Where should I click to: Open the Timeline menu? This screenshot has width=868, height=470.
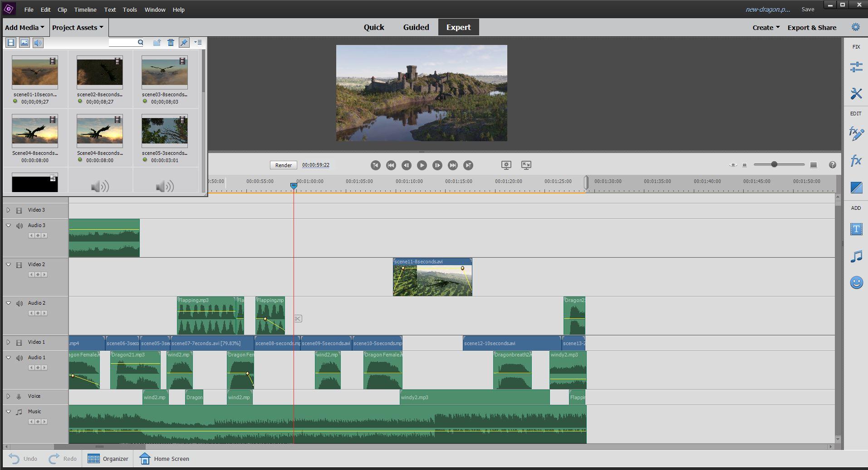pyautogui.click(x=85, y=10)
